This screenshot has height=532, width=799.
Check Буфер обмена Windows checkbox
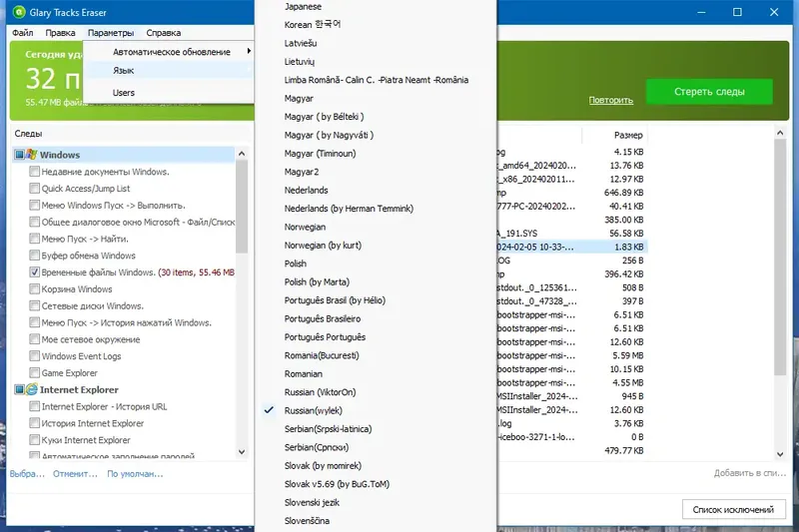[x=34, y=256]
